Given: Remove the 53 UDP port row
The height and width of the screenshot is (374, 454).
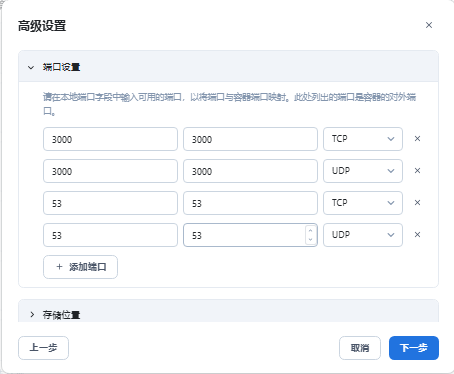Looking at the screenshot, I should [417, 235].
